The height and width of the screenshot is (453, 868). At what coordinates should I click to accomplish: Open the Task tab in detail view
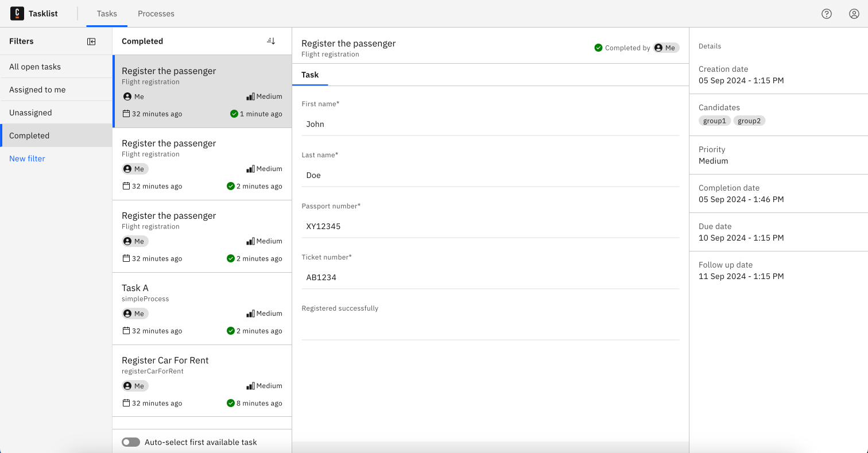tap(310, 75)
